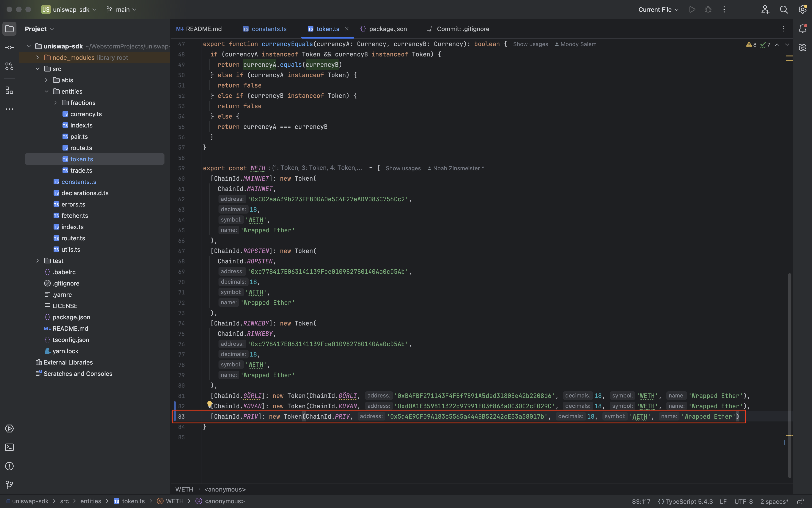Open Search Everywhere magnifier icon
This screenshot has height=508, width=812.
click(784, 9)
